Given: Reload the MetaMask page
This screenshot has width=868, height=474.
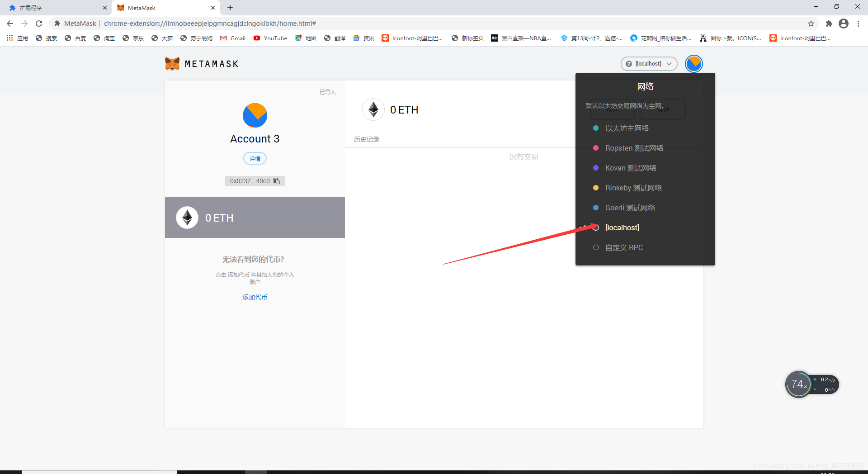Looking at the screenshot, I should point(39,24).
